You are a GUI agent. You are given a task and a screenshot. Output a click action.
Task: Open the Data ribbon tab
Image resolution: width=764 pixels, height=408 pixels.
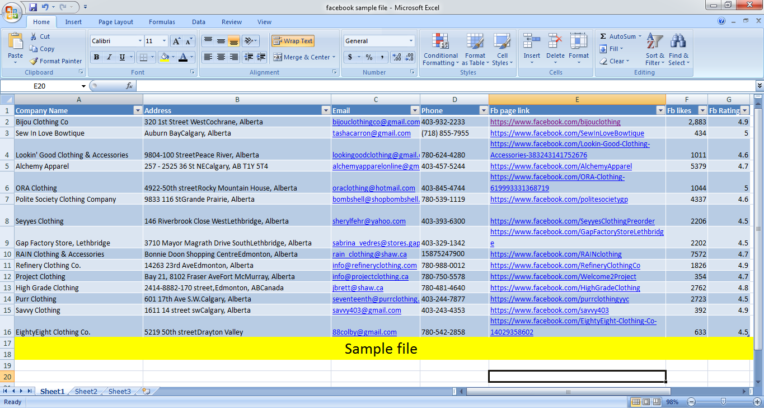point(198,22)
